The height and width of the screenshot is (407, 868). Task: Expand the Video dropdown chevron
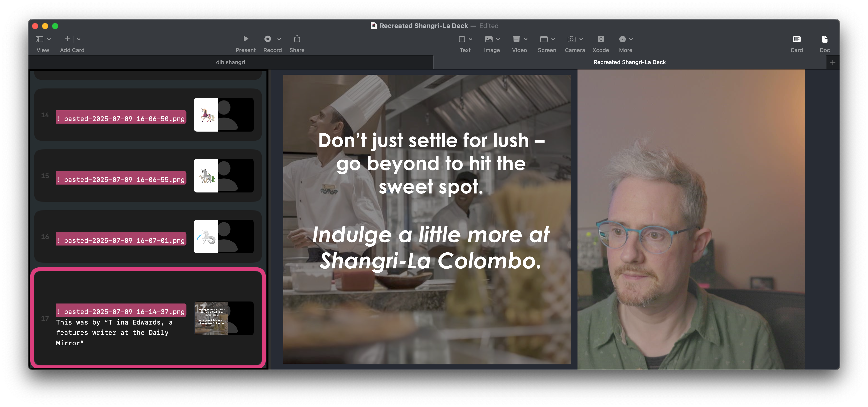526,39
